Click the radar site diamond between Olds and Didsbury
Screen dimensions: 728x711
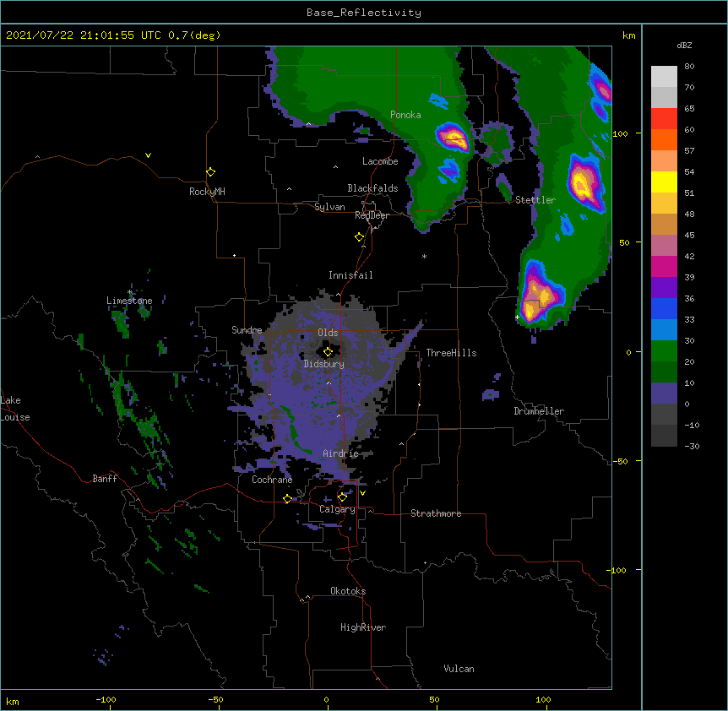(328, 352)
